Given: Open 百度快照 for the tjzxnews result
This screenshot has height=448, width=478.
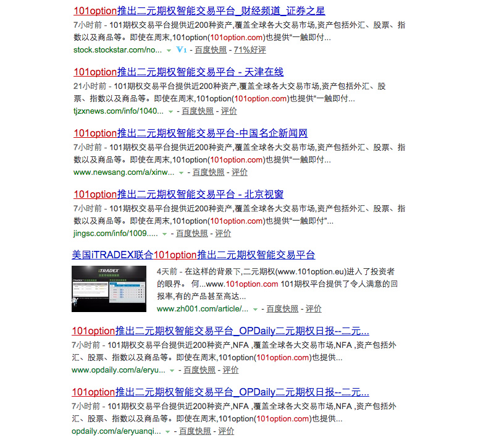Looking at the screenshot, I should pyautogui.click(x=198, y=111).
